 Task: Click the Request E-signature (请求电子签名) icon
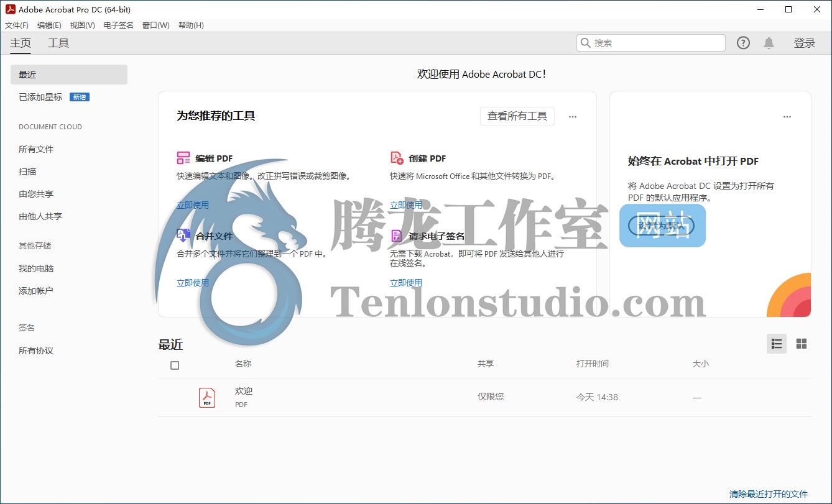click(x=397, y=236)
